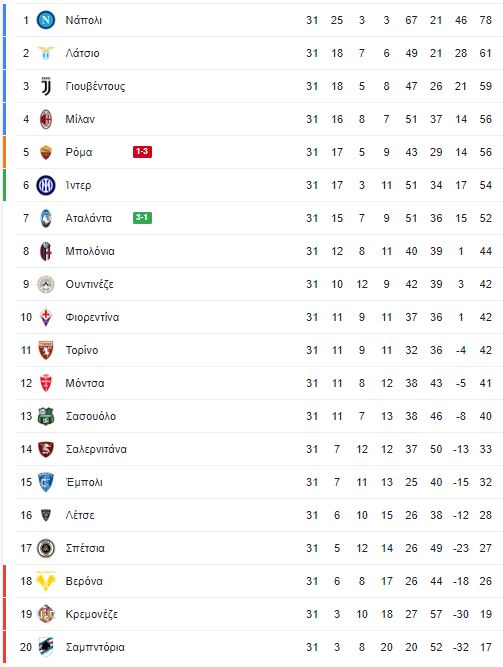Click the Juventus logo icon

(x=46, y=86)
